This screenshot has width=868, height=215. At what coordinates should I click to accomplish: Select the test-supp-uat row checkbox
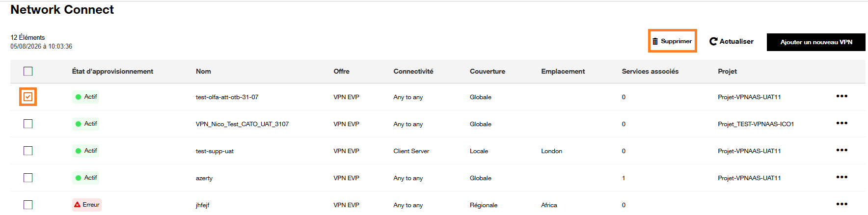(x=28, y=151)
